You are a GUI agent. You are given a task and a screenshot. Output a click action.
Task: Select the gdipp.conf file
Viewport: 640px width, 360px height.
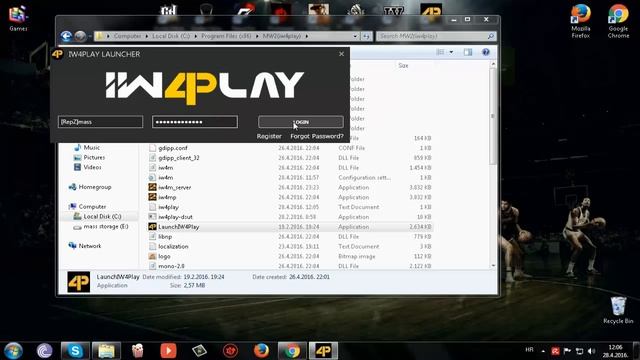[173, 148]
